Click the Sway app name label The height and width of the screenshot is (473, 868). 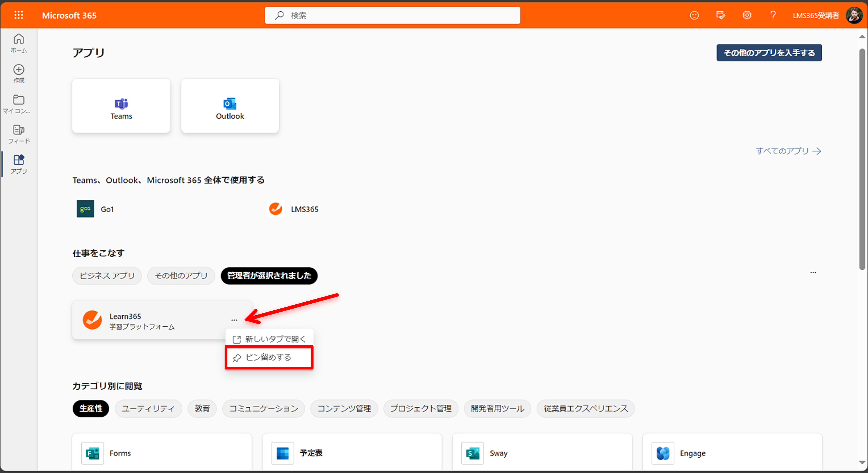498,453
